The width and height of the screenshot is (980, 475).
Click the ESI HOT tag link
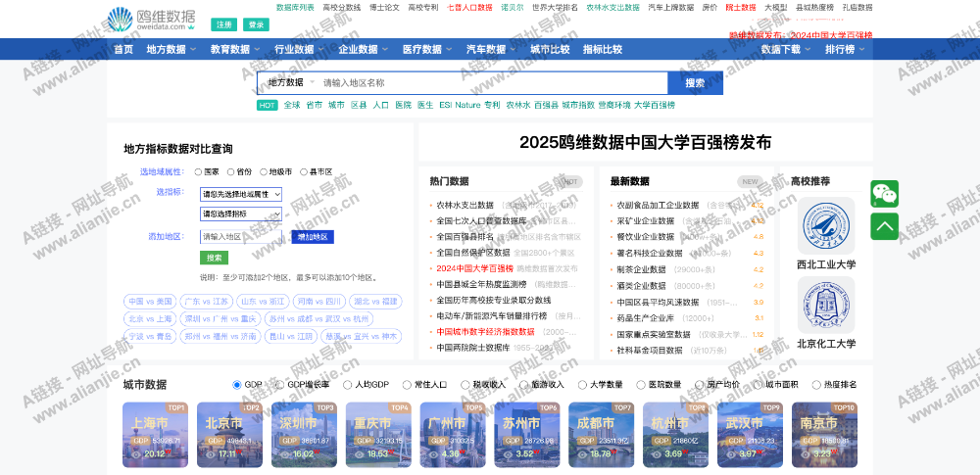(x=445, y=105)
